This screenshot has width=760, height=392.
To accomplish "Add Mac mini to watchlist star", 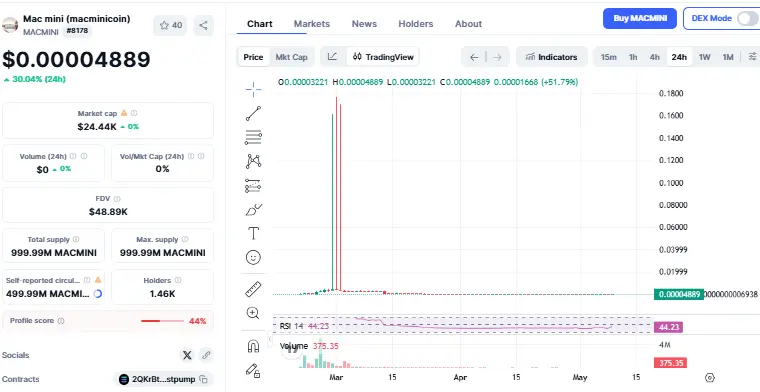I will point(170,26).
